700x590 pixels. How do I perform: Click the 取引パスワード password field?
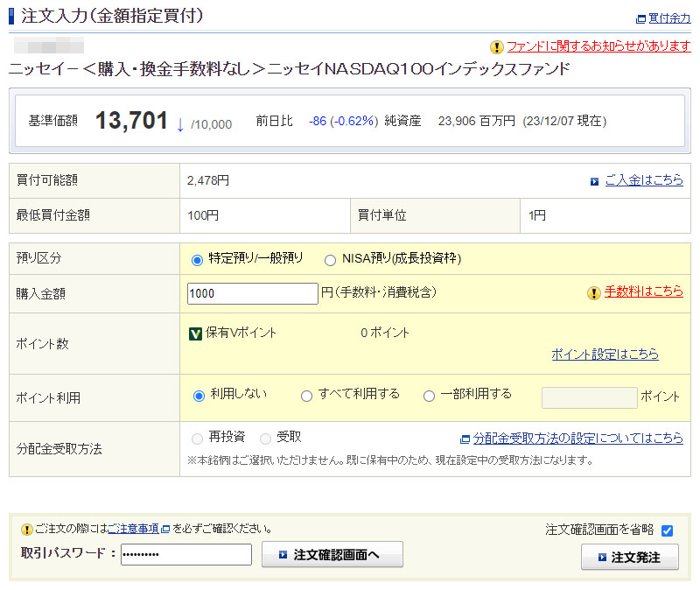185,555
